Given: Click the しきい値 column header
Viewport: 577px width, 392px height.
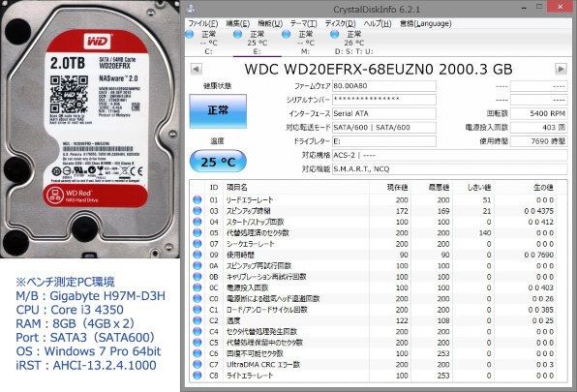Looking at the screenshot, I should pyautogui.click(x=479, y=188).
